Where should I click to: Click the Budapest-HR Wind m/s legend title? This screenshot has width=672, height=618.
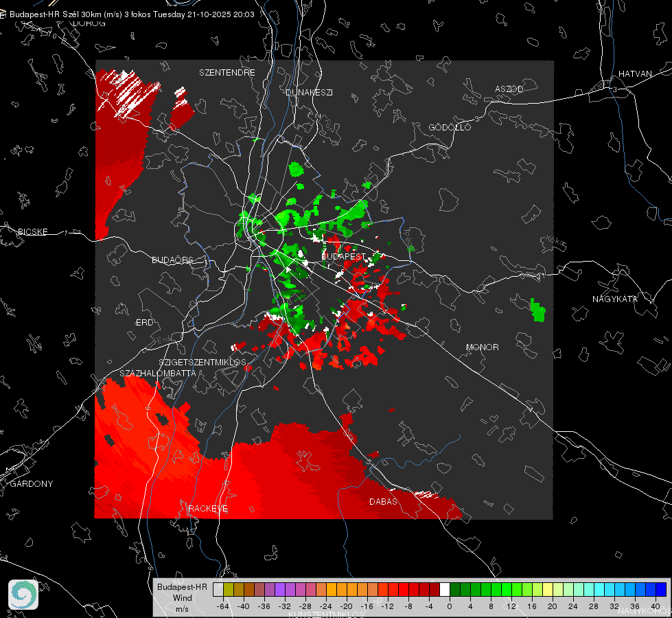coord(182,598)
